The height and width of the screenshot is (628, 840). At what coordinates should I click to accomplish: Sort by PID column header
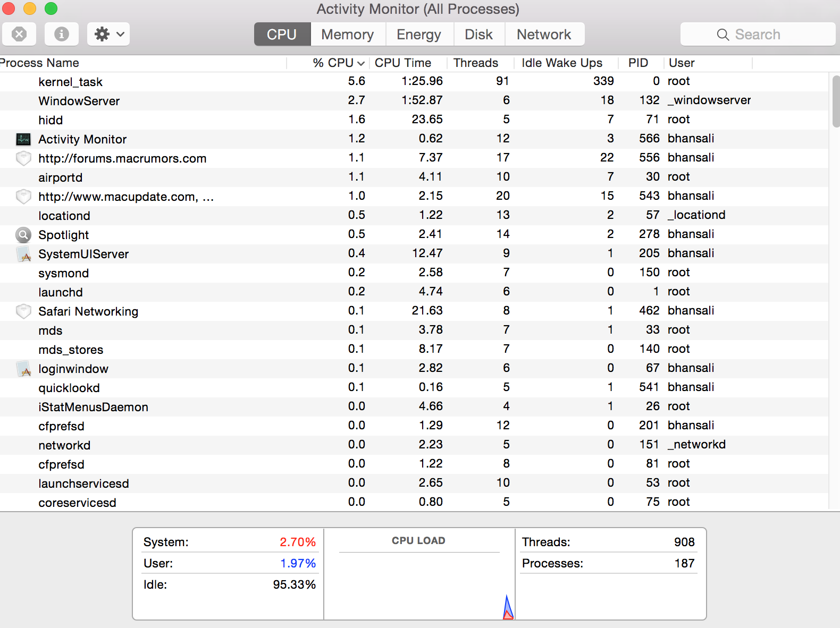[x=641, y=63]
